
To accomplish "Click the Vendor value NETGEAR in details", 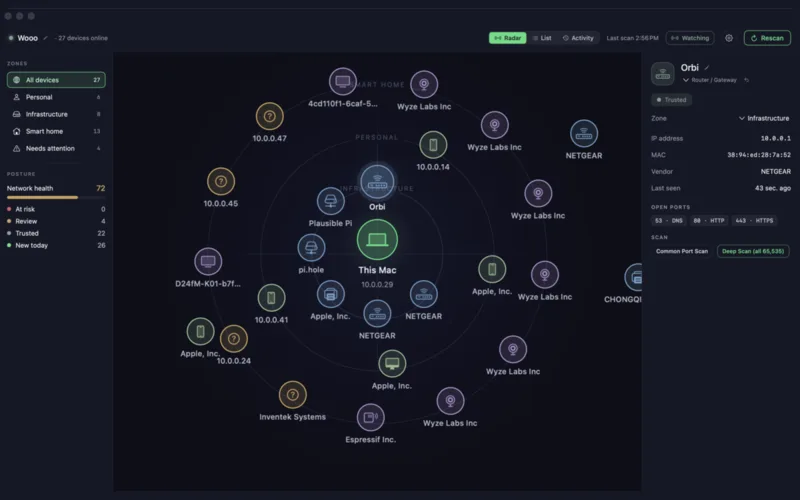I will coord(776,171).
